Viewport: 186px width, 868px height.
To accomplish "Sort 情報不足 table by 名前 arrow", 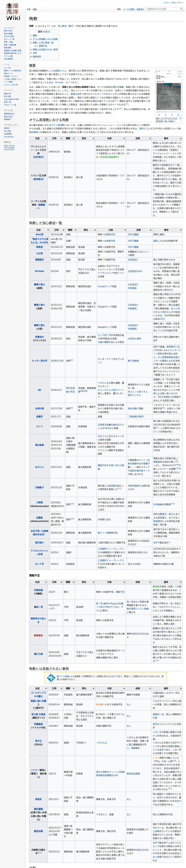I will tap(46, 582).
